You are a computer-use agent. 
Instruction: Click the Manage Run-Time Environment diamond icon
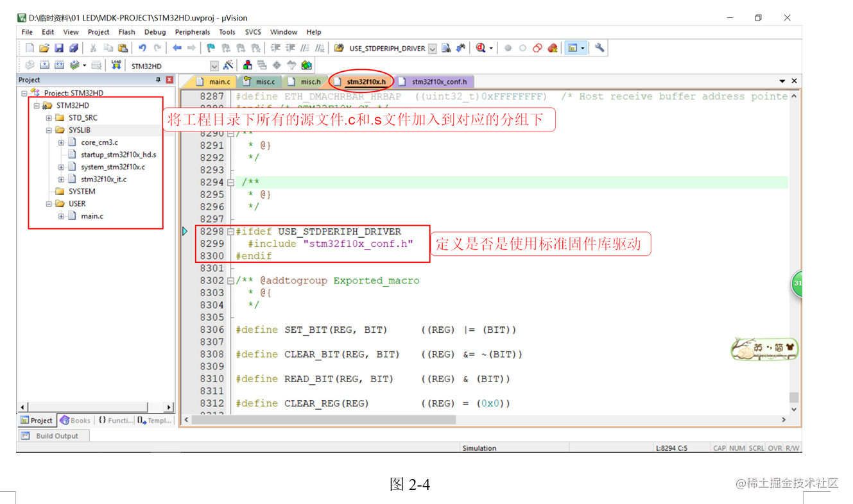277,65
